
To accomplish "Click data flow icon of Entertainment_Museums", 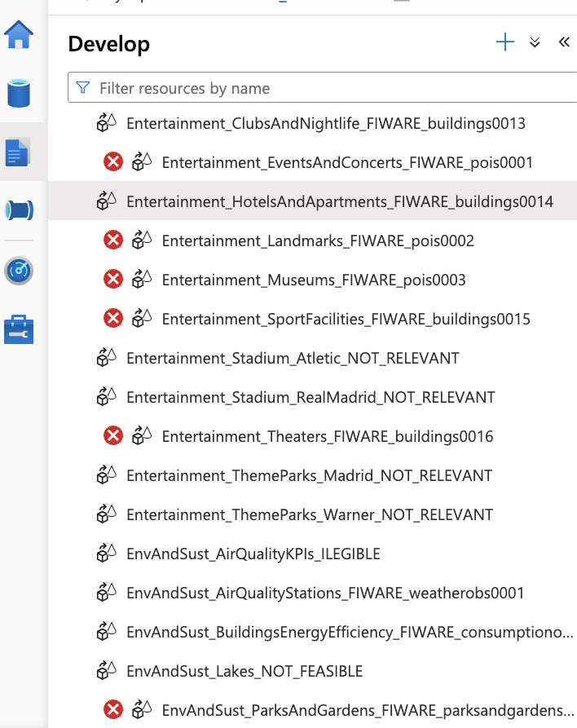I will [x=142, y=280].
